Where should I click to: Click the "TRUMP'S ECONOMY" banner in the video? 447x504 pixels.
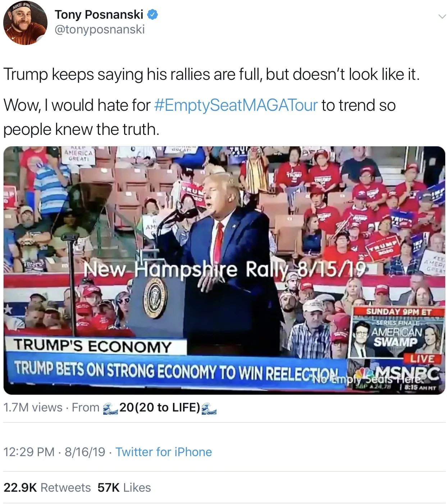[93, 346]
